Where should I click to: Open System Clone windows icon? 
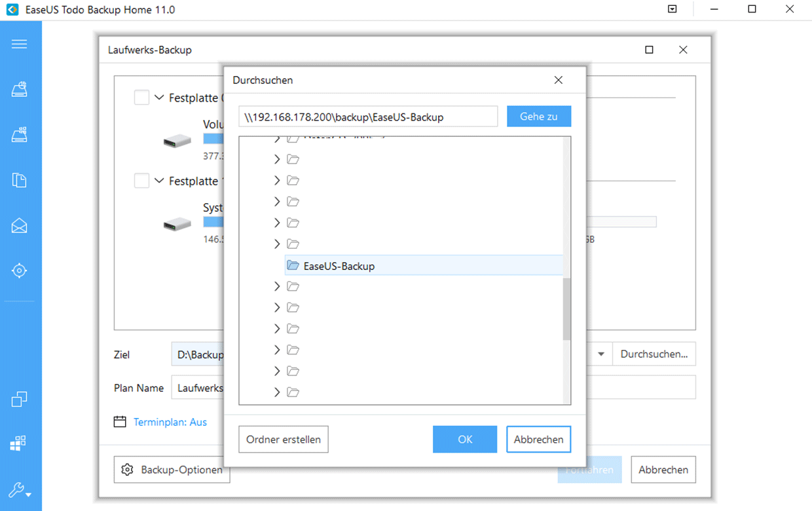(18, 444)
